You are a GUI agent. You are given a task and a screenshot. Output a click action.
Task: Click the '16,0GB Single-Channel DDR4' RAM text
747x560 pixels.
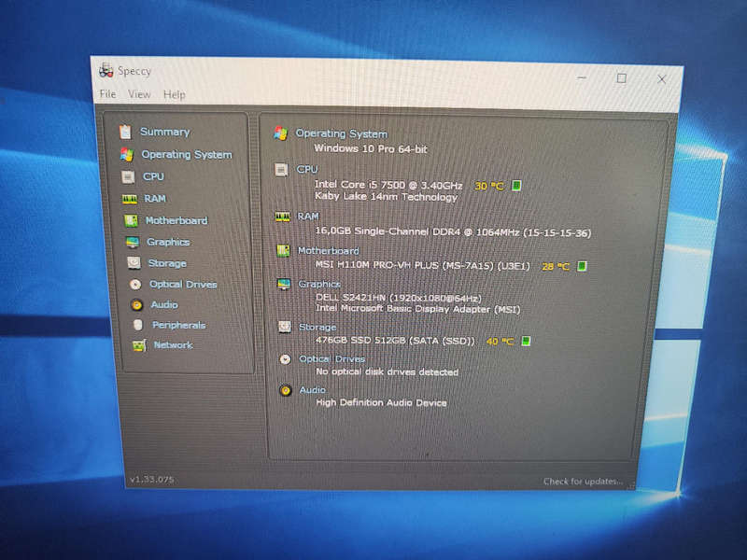point(453,231)
